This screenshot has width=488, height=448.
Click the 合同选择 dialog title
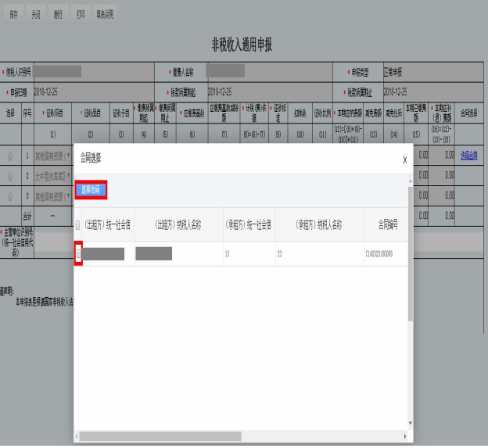[x=91, y=158]
